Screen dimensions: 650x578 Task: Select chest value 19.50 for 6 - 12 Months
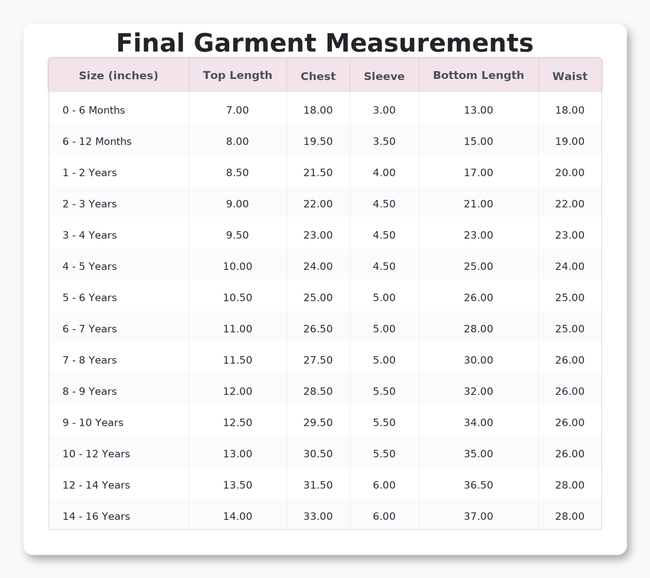click(x=318, y=141)
